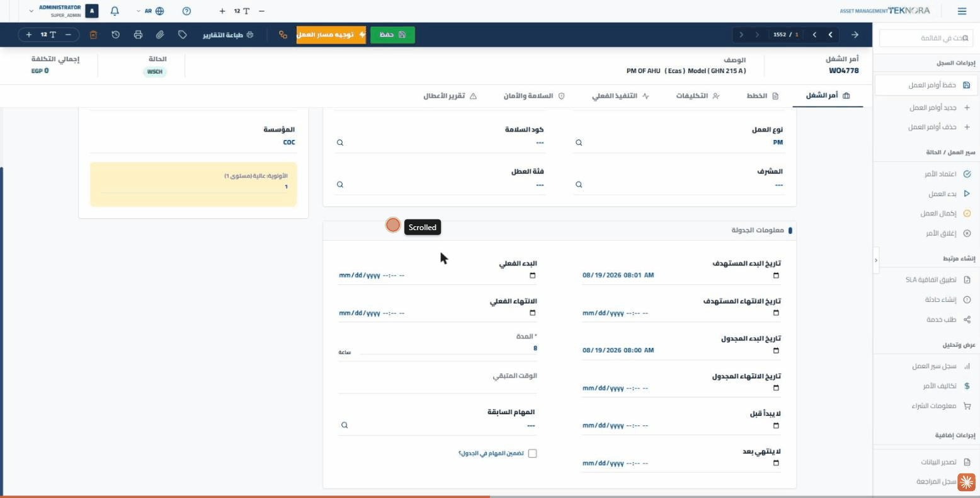Open lookup search for المهام السابقة

click(345, 426)
